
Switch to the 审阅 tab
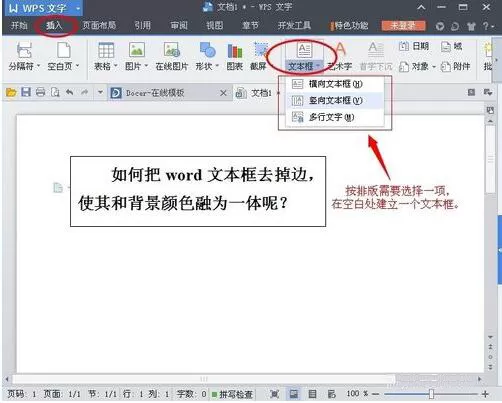[179, 26]
